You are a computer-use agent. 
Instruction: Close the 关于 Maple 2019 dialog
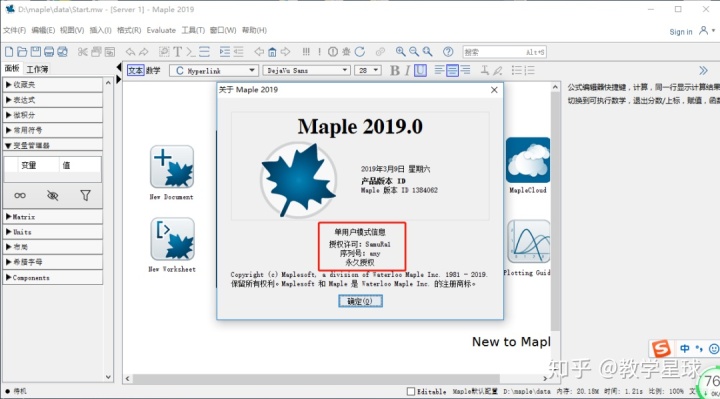pyautogui.click(x=494, y=90)
